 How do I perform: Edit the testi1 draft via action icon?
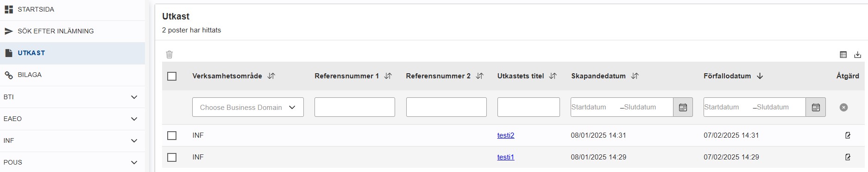(848, 157)
